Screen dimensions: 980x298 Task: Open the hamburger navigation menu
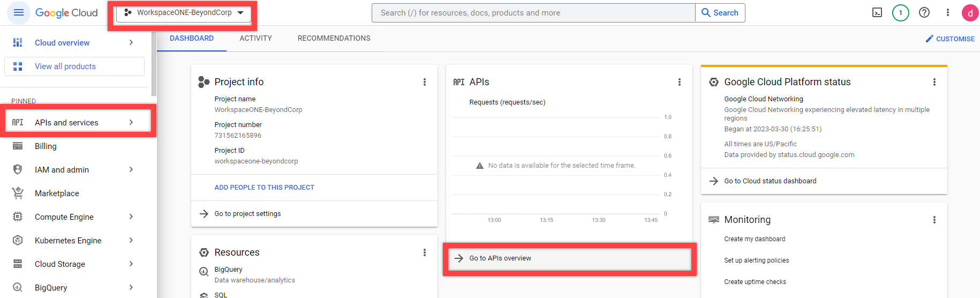coord(19,12)
